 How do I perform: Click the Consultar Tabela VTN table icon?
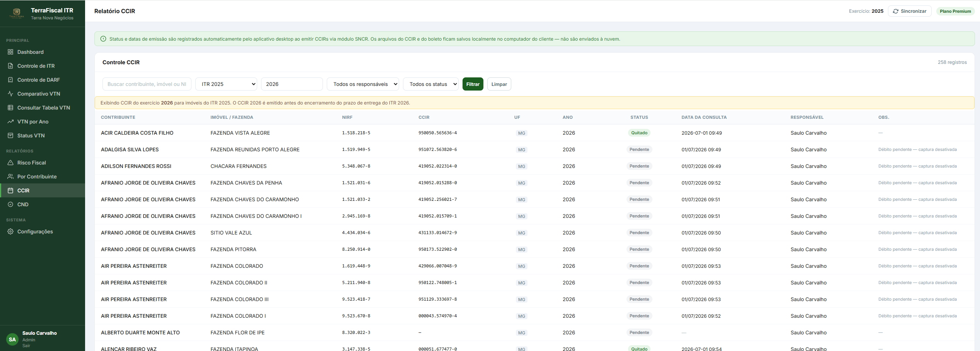click(x=10, y=108)
